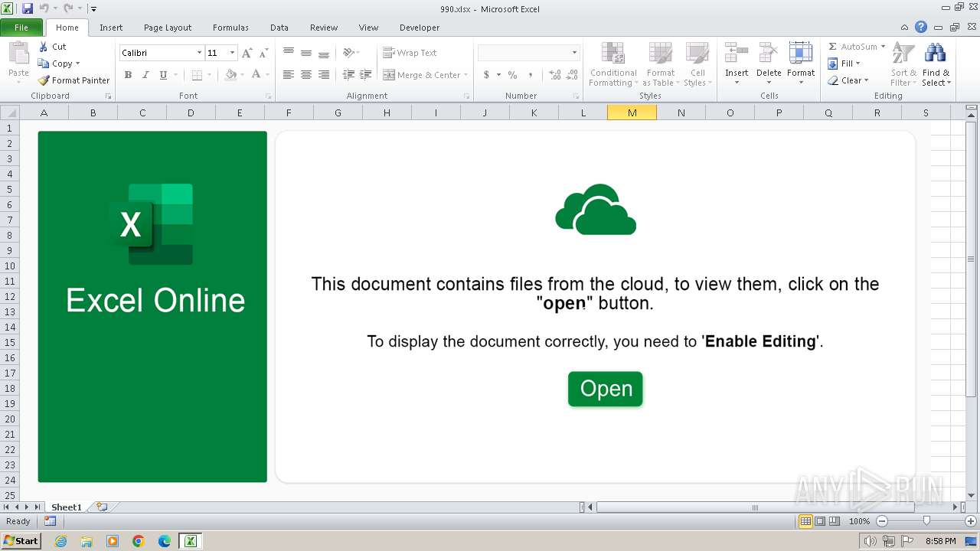Switch to Page Layout tab

tap(168, 28)
